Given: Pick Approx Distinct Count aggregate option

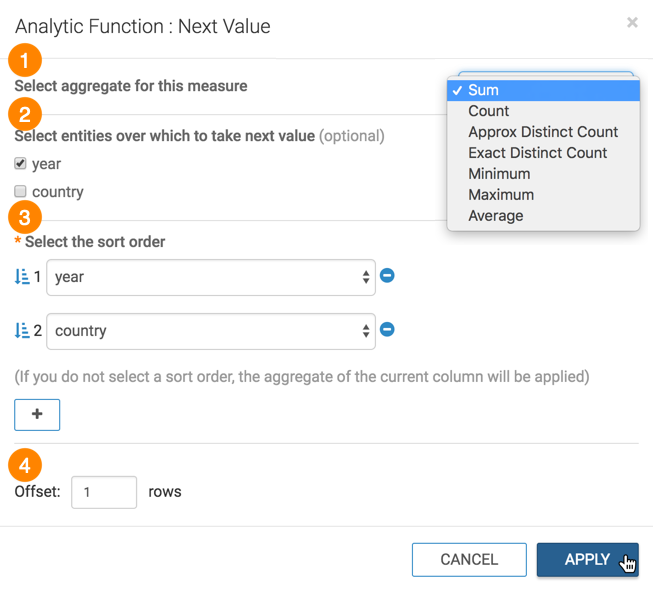Looking at the screenshot, I should tap(543, 132).
